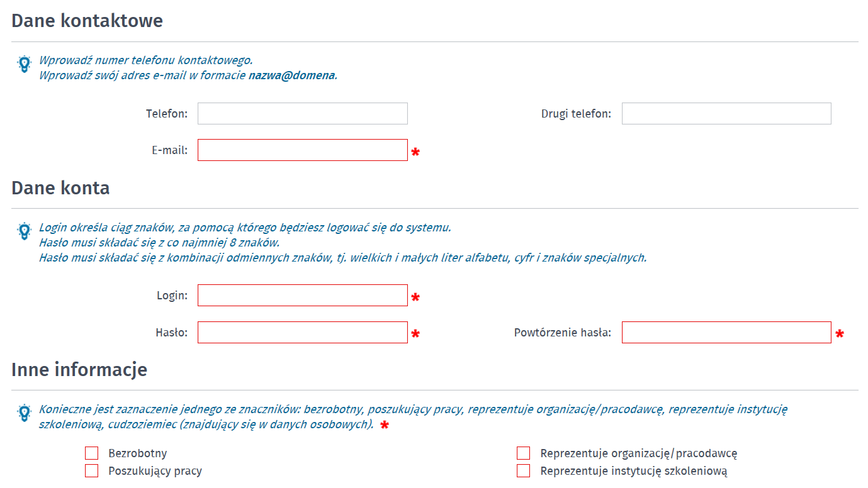
Task: Select the E-mail input field
Action: pos(303,150)
